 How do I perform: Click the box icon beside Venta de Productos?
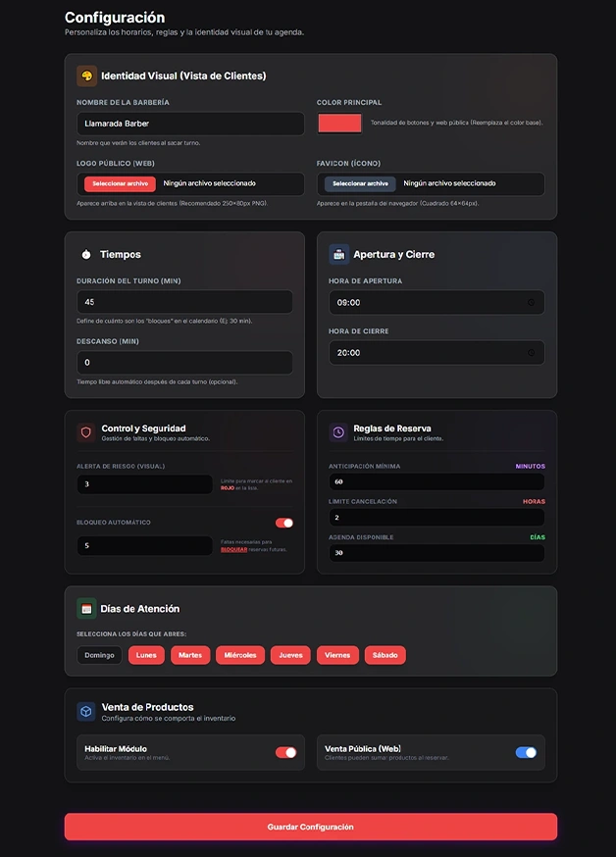(x=86, y=711)
